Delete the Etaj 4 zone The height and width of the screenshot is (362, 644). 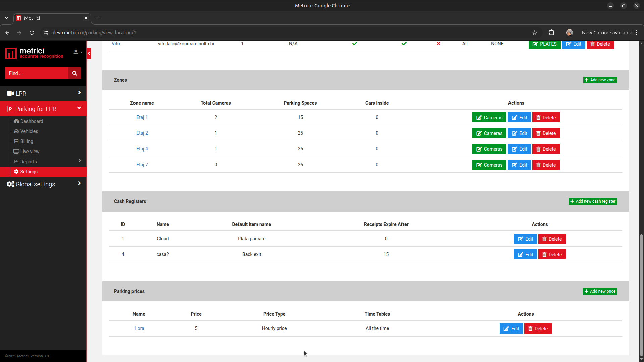(546, 149)
